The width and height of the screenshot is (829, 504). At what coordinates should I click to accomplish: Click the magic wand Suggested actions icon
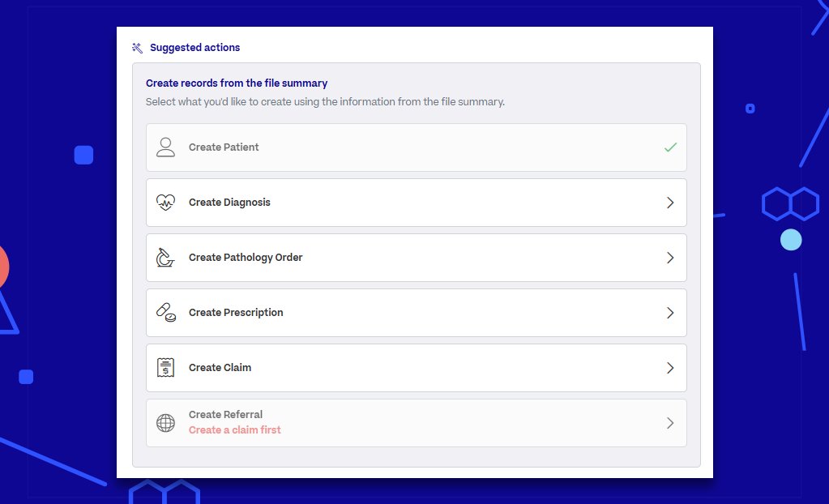click(138, 48)
